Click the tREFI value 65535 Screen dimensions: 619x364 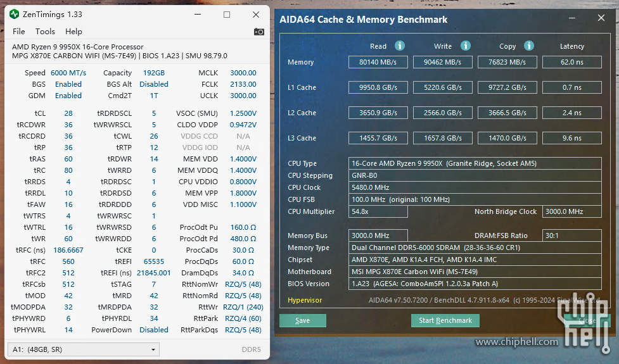point(154,262)
